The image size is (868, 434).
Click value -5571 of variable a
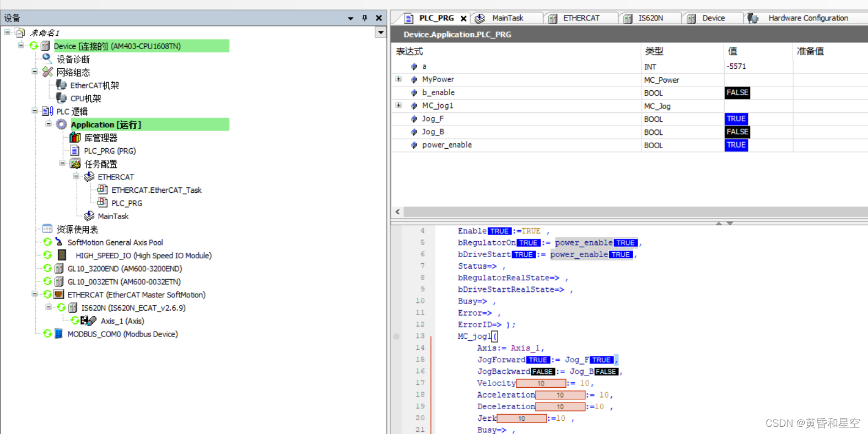pyautogui.click(x=736, y=66)
